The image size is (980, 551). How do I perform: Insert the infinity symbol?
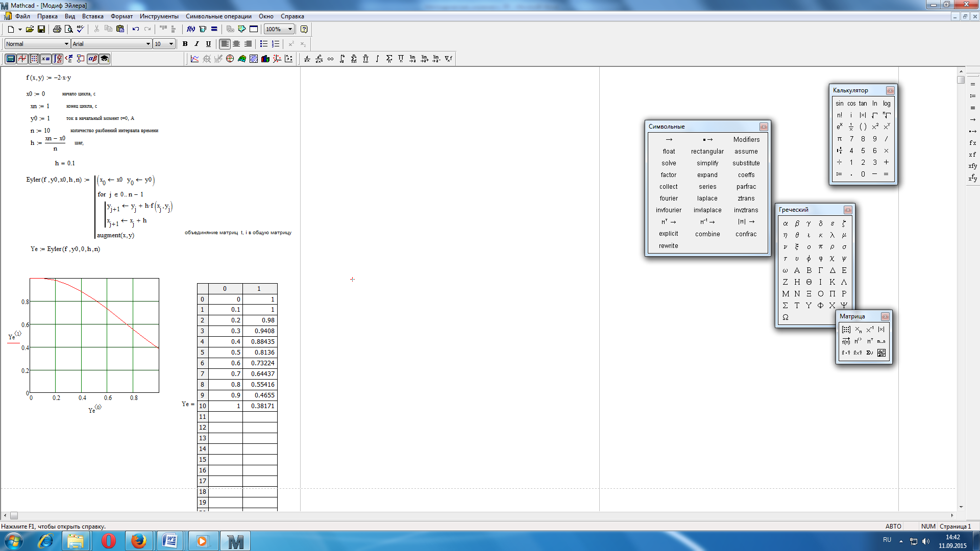tap(330, 59)
